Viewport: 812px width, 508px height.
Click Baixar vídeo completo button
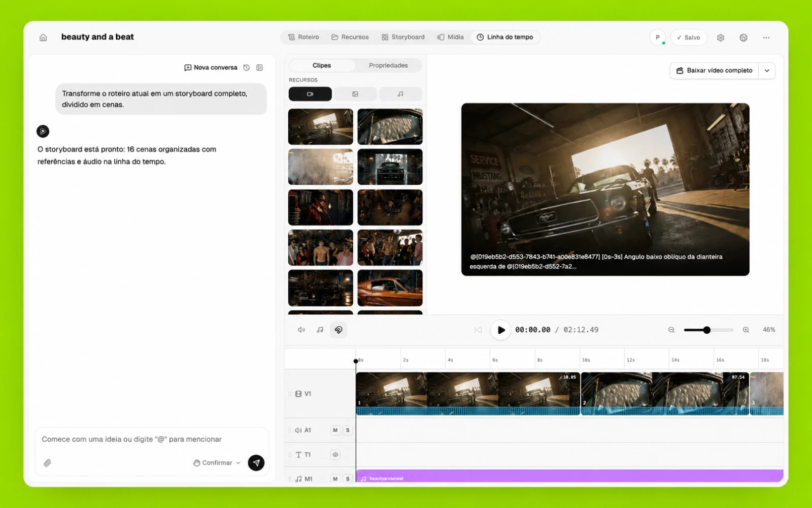[715, 71]
